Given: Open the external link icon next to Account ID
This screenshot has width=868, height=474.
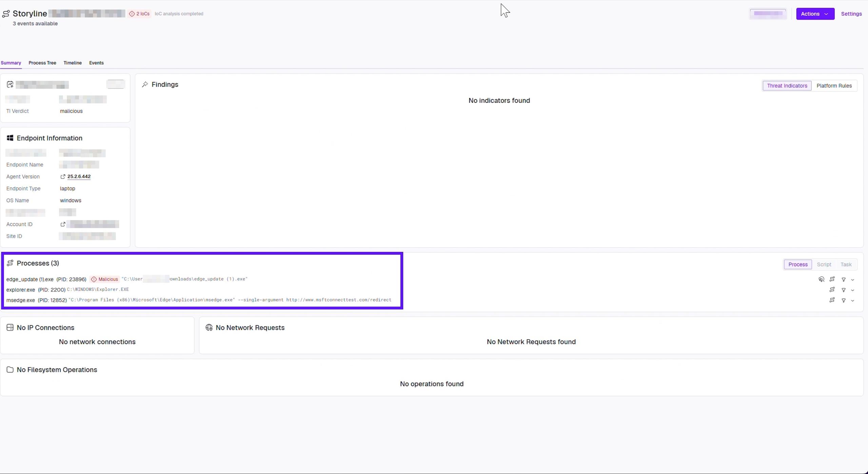Looking at the screenshot, I should click(63, 224).
